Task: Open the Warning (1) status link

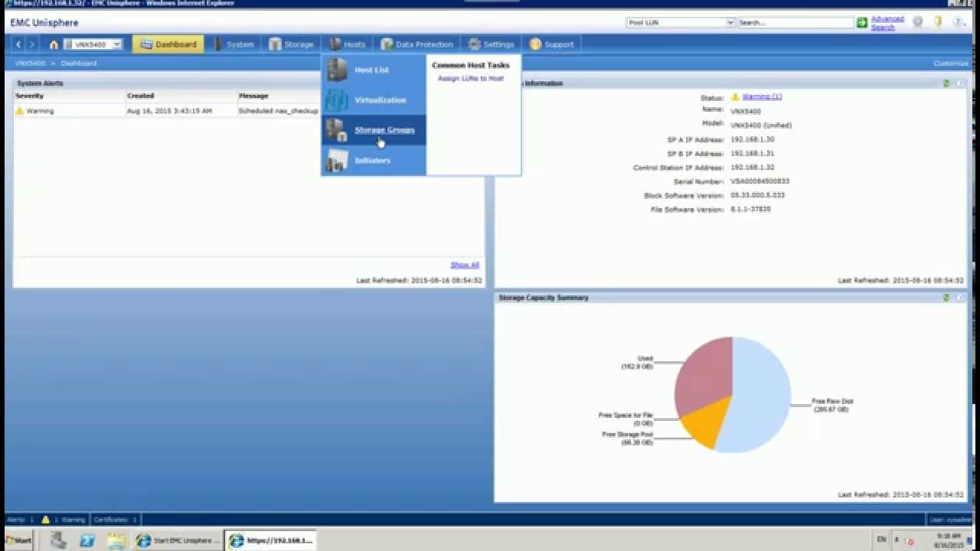Action: click(x=762, y=97)
